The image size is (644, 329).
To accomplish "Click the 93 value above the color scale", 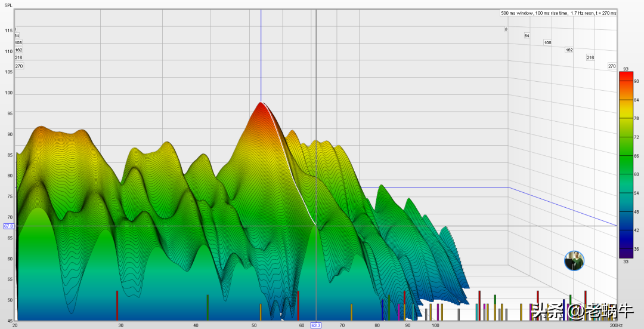I will tap(626, 69).
